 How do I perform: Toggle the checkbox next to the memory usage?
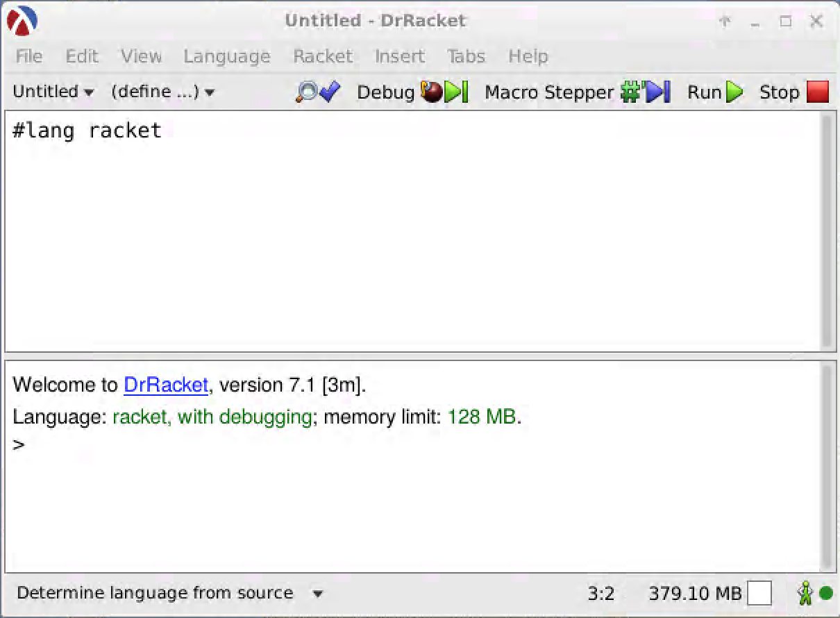[x=761, y=593]
